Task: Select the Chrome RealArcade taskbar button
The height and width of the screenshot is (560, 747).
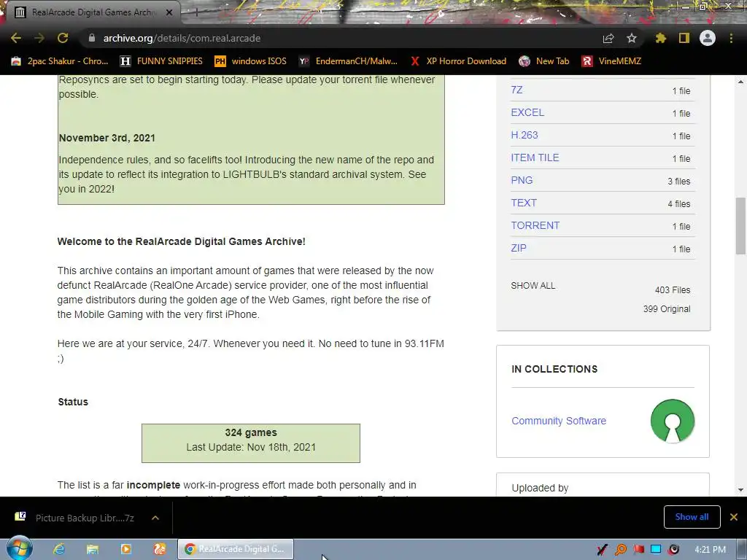Action: pos(236,549)
